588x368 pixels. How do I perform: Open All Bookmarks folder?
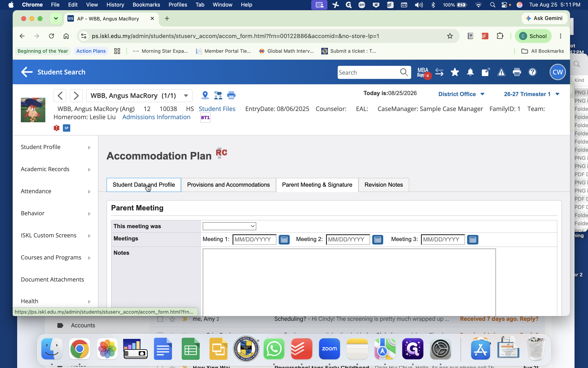coord(542,51)
